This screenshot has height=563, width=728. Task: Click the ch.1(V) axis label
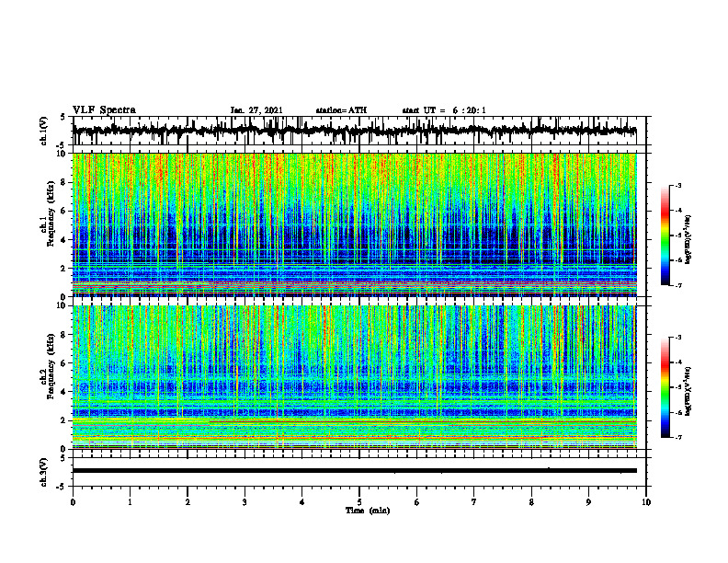(x=44, y=131)
